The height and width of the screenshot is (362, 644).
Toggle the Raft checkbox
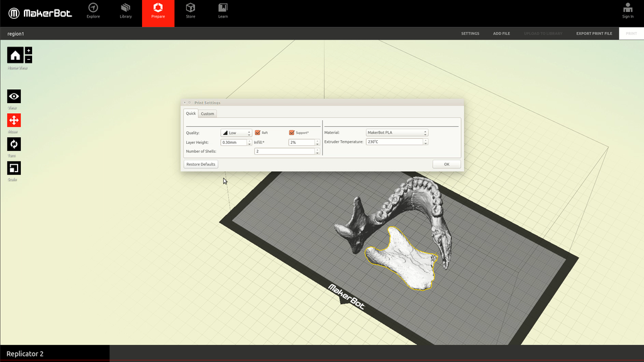[x=257, y=133]
